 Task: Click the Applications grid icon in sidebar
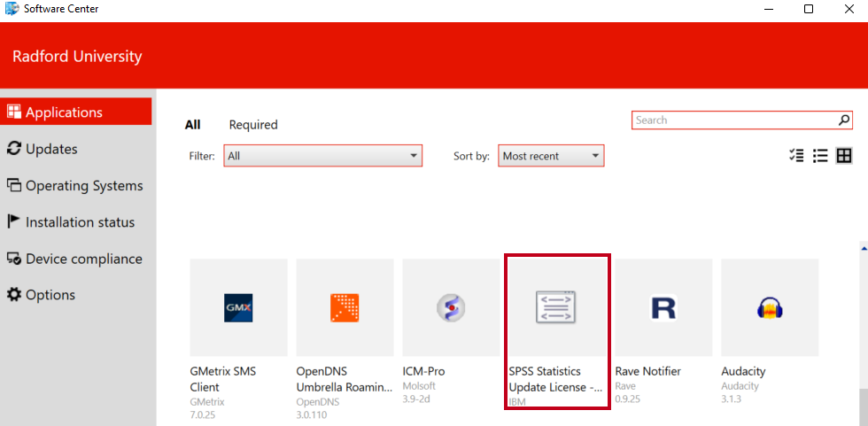(14, 112)
